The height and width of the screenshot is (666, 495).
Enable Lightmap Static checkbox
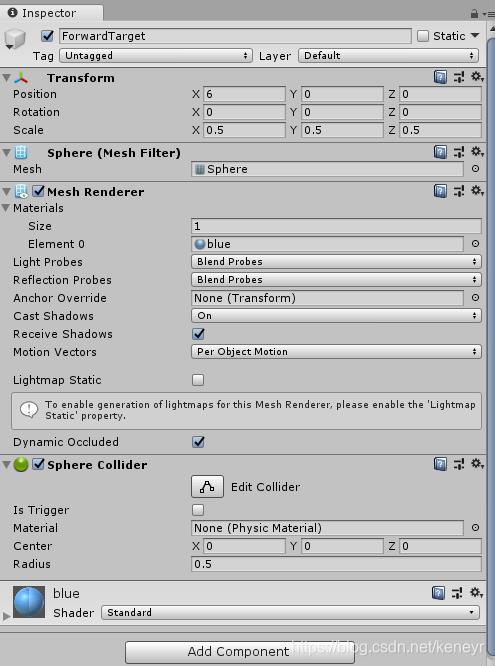pyautogui.click(x=198, y=380)
